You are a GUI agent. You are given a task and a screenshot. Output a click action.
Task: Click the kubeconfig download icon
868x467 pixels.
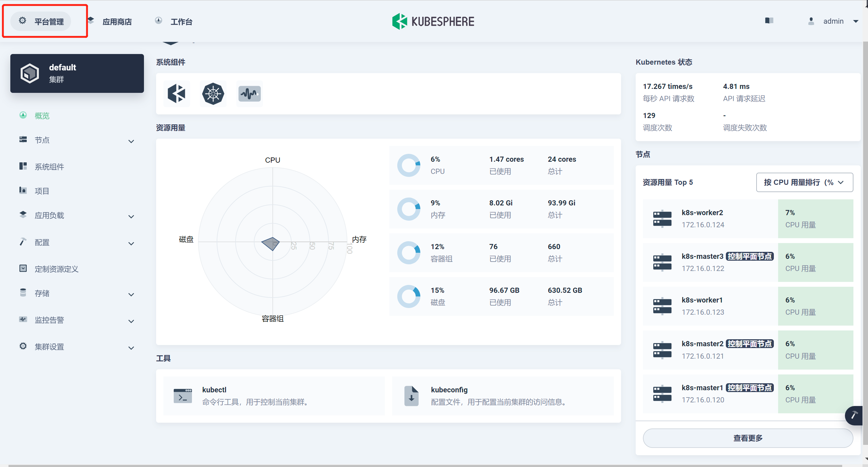[x=411, y=396]
